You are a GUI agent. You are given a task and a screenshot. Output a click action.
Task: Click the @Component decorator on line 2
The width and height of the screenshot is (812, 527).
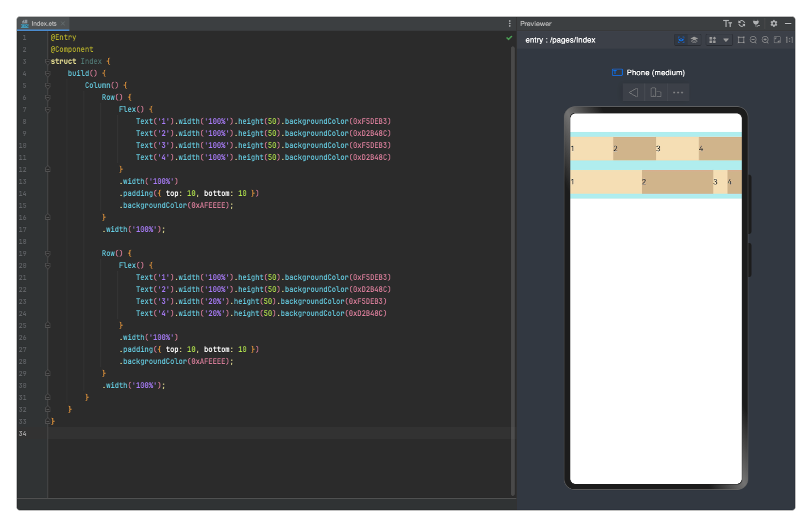pyautogui.click(x=72, y=49)
